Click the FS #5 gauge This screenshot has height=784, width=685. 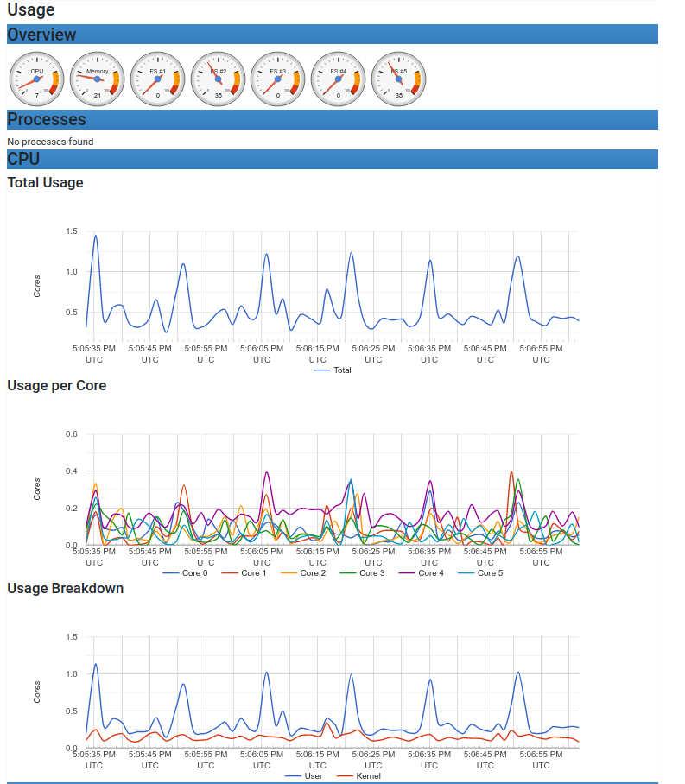[x=398, y=79]
